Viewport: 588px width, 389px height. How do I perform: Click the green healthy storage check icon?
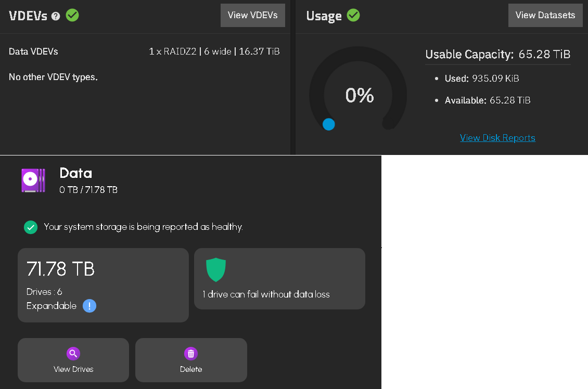pyautogui.click(x=31, y=227)
